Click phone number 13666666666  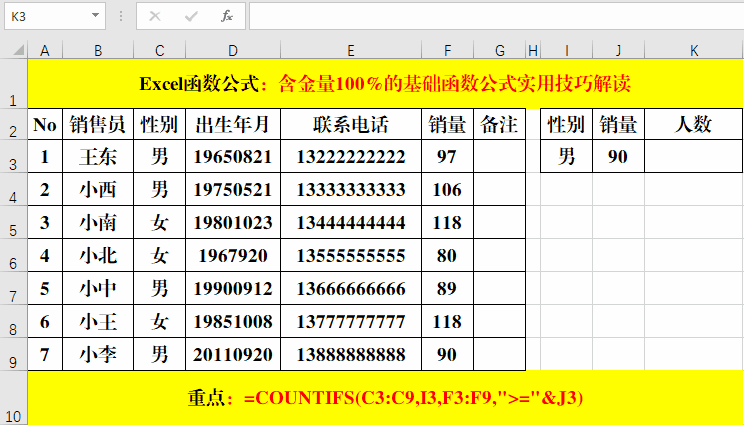point(351,288)
